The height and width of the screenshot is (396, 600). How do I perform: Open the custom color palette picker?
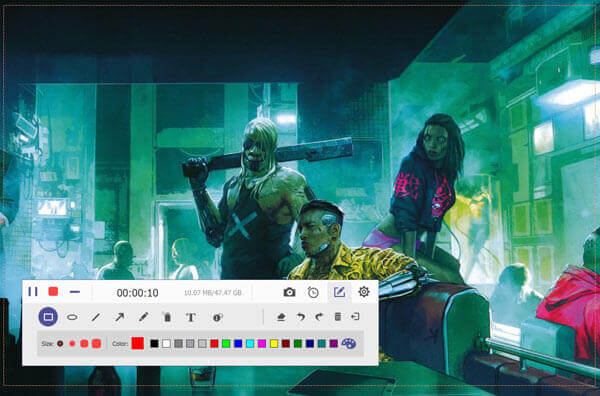point(348,344)
